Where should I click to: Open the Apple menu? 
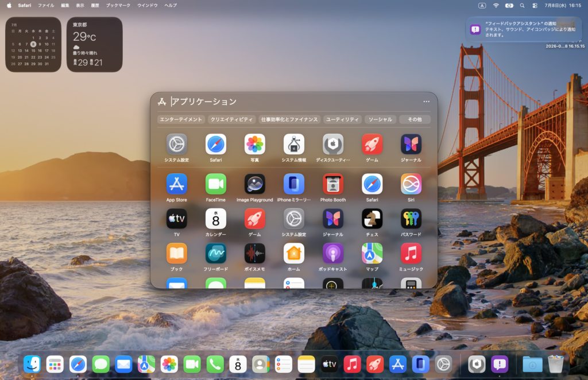point(9,5)
